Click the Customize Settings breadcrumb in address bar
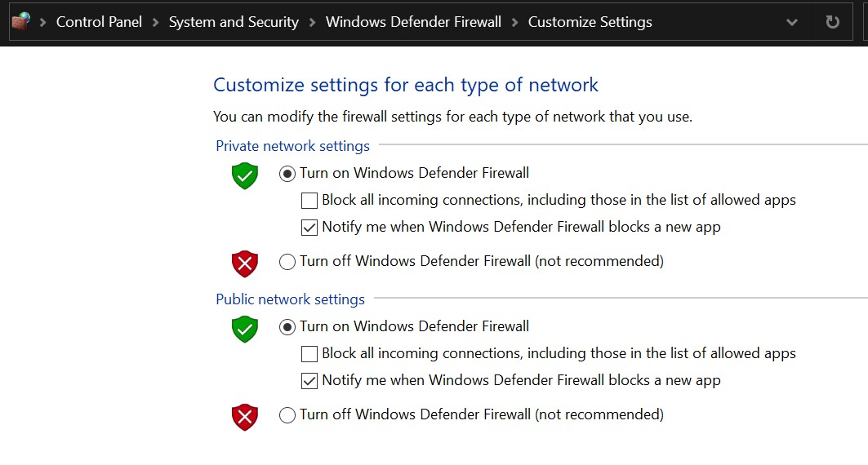Viewport: 868px width, 465px height. [x=590, y=22]
